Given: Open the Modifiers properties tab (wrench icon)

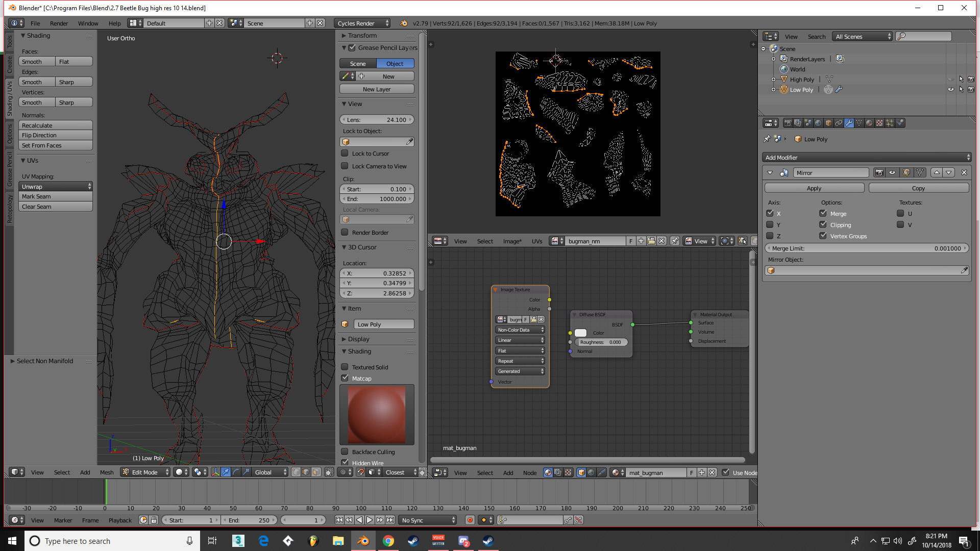Looking at the screenshot, I should click(849, 123).
